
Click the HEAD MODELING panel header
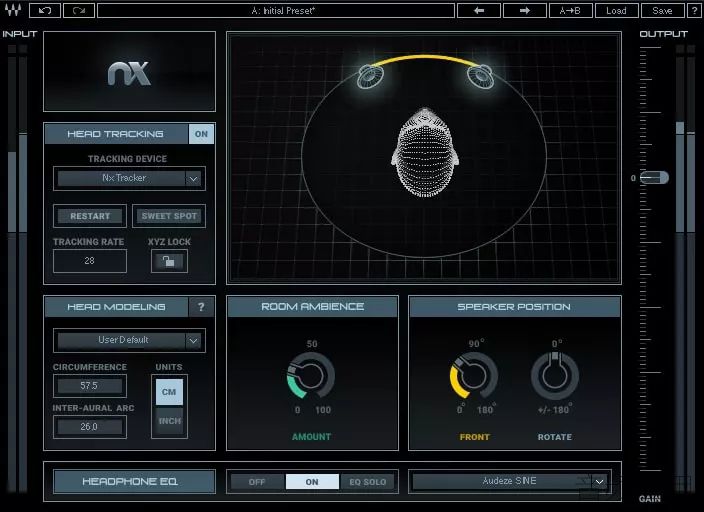116,307
